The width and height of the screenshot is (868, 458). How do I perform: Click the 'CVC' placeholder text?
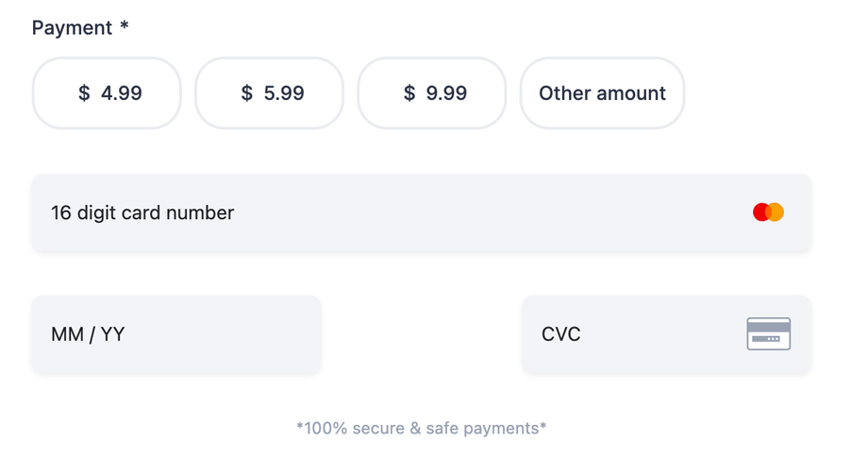click(561, 334)
